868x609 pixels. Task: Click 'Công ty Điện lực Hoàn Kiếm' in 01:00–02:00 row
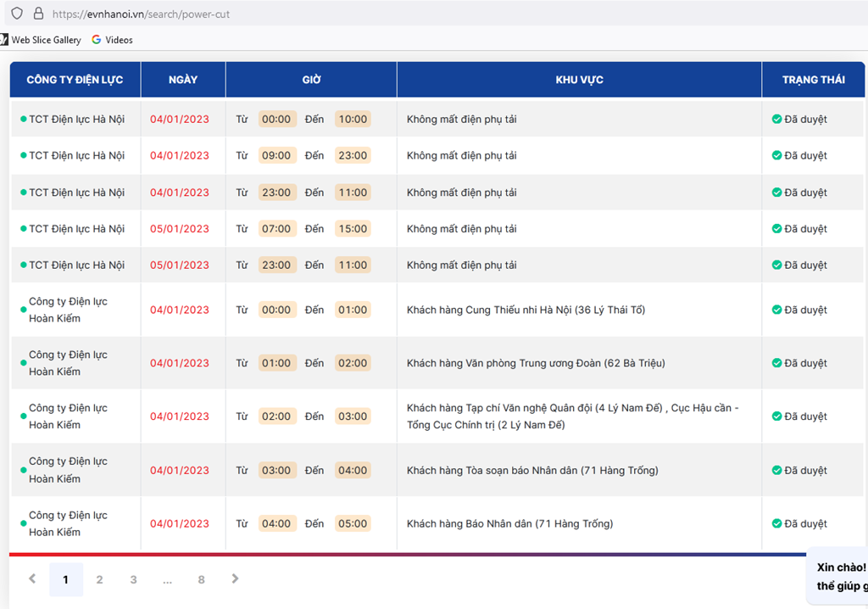tap(68, 363)
